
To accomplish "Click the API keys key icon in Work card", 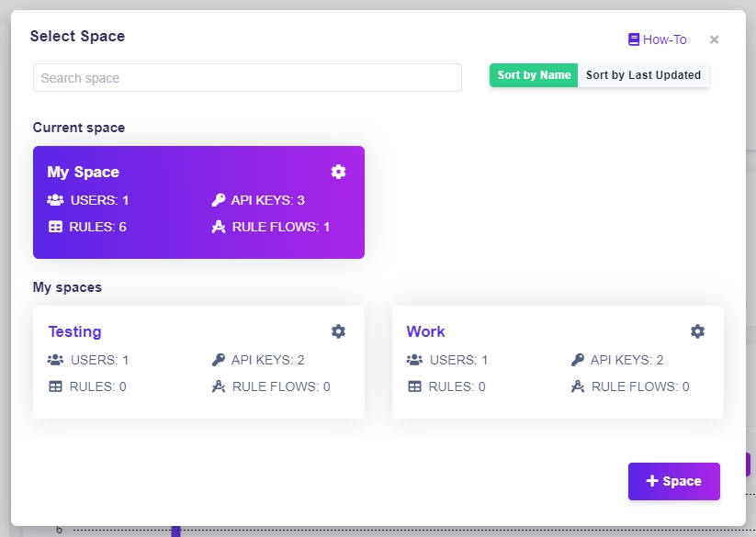I will tap(577, 360).
